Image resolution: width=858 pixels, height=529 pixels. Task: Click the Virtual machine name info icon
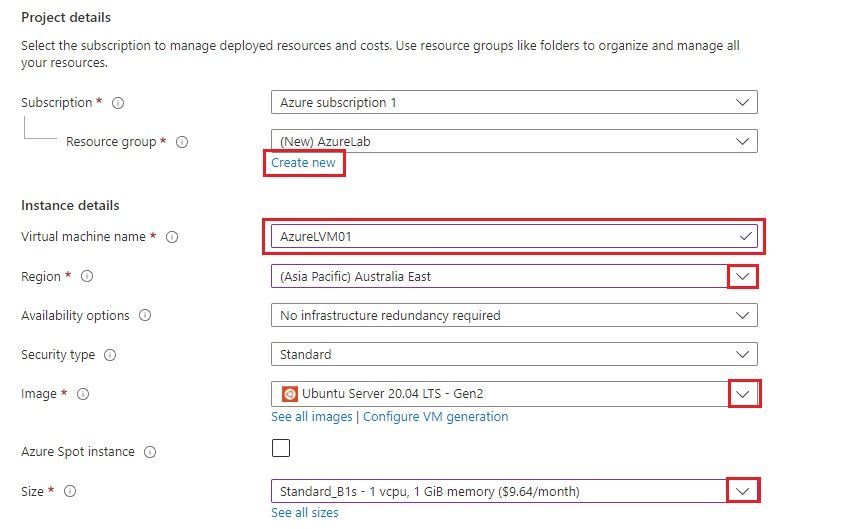(172, 237)
